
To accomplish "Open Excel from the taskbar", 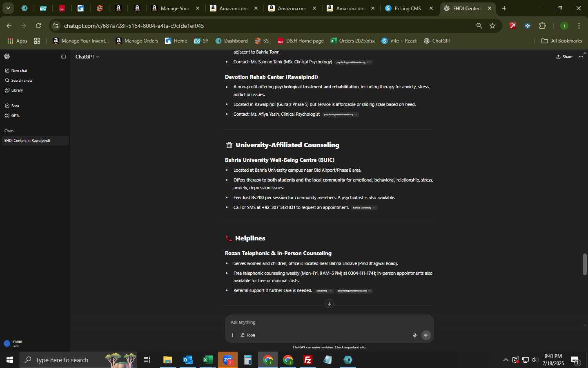I will [207, 360].
